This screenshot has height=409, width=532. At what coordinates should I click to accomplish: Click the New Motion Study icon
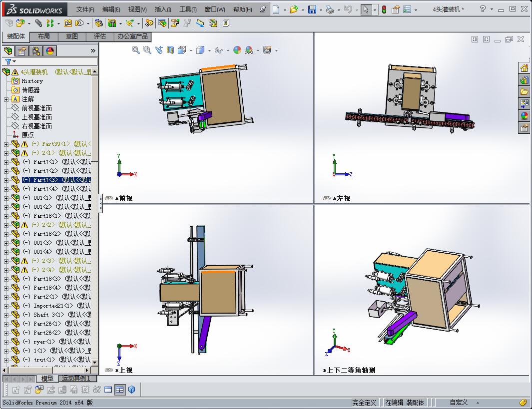[149, 23]
